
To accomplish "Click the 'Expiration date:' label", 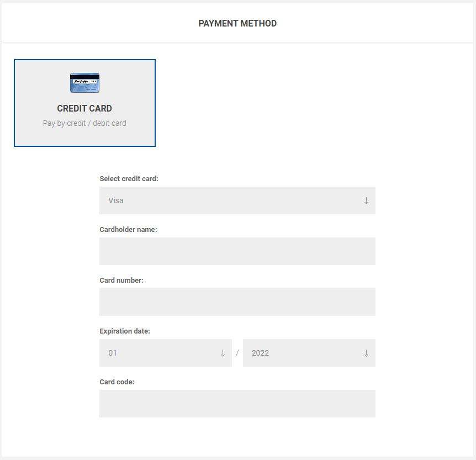I will [124, 331].
